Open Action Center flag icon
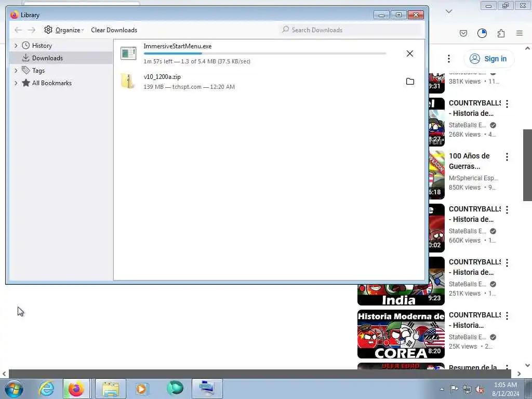This screenshot has width=532, height=399. click(454, 389)
